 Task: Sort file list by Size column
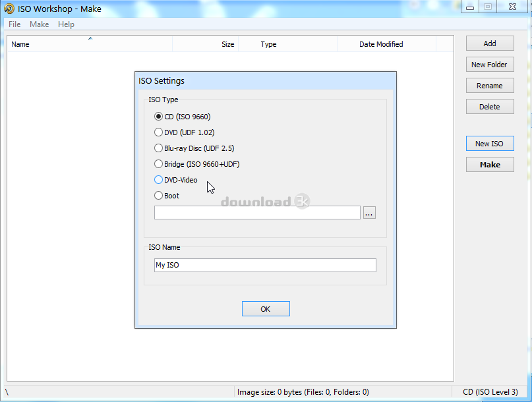point(206,44)
